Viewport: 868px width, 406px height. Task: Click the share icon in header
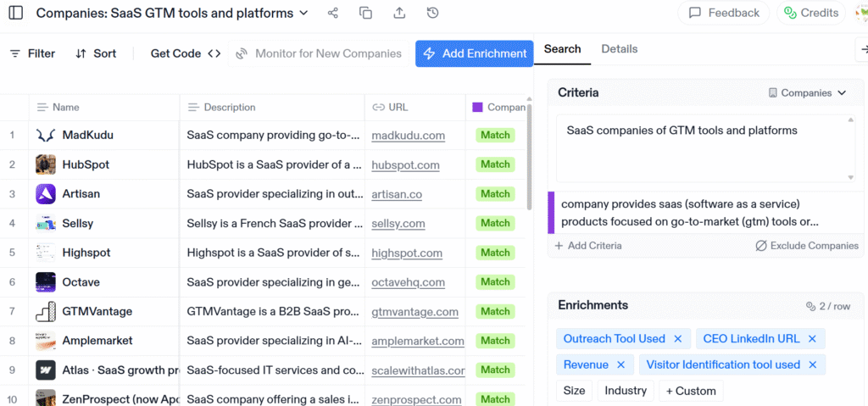pyautogui.click(x=333, y=14)
